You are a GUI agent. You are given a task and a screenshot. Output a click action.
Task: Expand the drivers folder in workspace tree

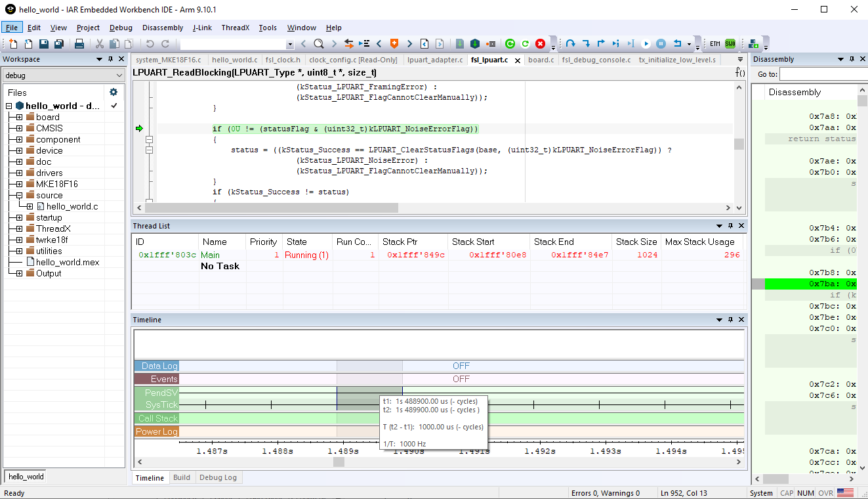click(x=19, y=173)
